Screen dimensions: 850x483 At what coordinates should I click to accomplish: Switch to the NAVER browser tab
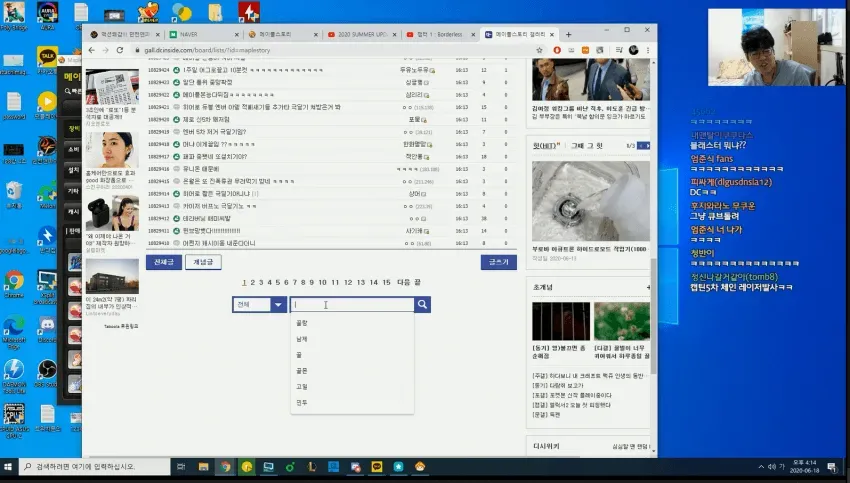coord(203,34)
